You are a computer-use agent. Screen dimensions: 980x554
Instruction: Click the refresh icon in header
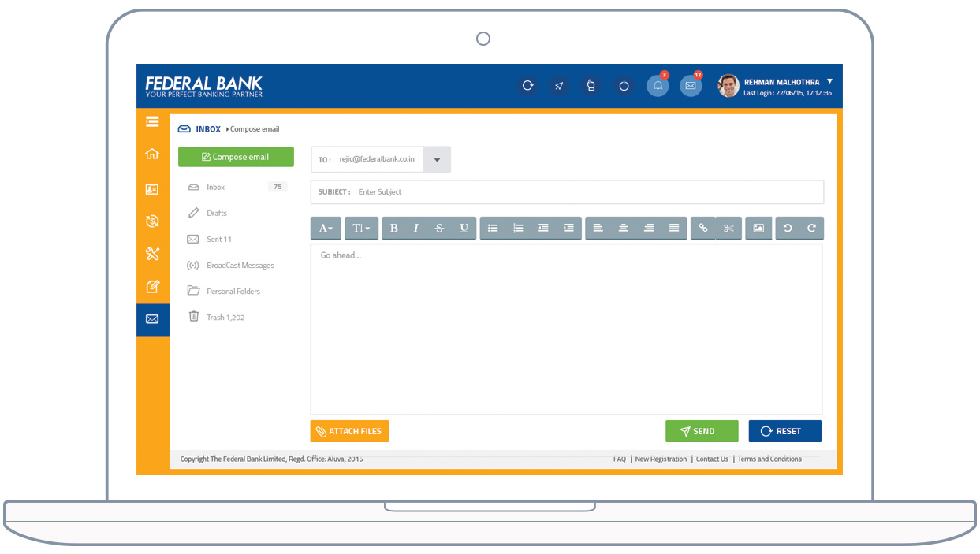pyautogui.click(x=528, y=86)
